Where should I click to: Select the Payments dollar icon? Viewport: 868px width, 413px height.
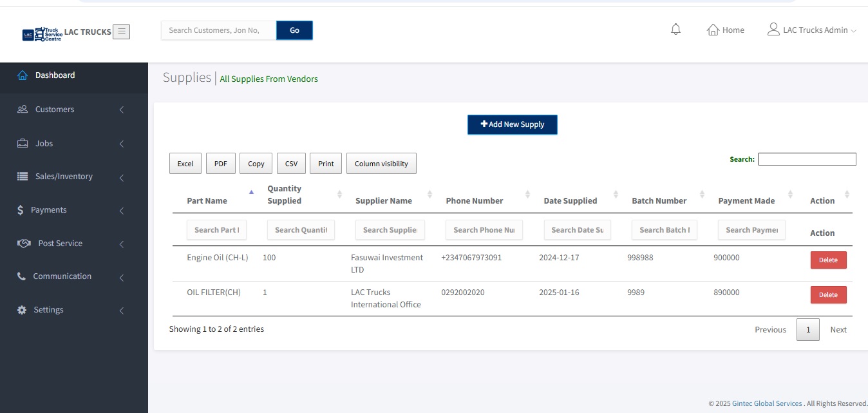21,209
